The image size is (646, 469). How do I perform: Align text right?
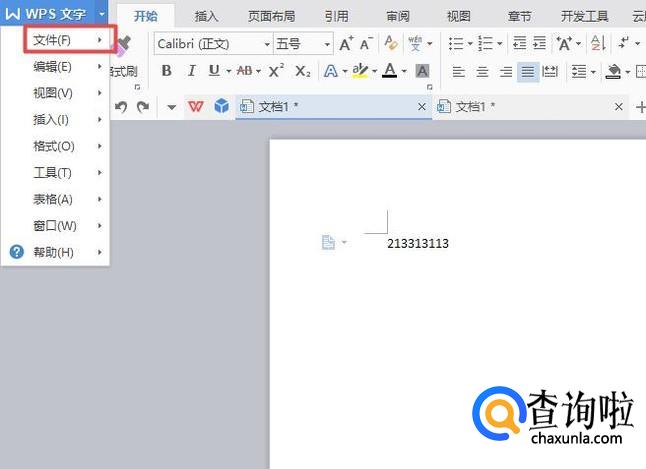[506, 72]
